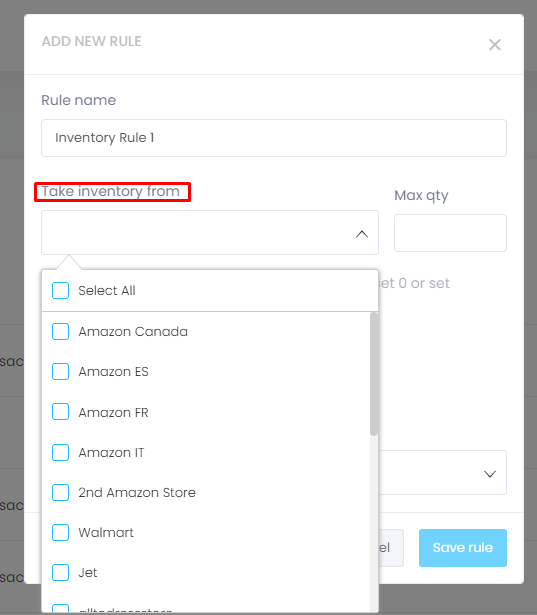Image resolution: width=537 pixels, height=615 pixels.
Task: Open the Take inventory from combo box
Action: 210,233
